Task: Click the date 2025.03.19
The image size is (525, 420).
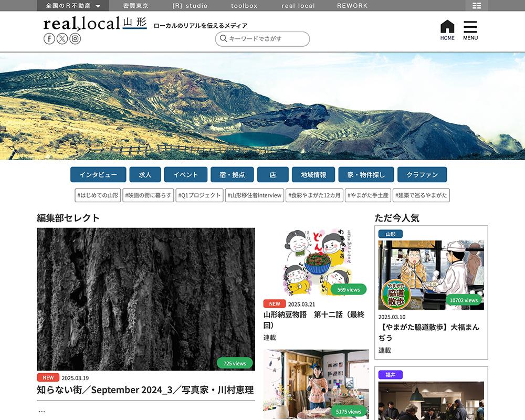Action: pyautogui.click(x=75, y=378)
